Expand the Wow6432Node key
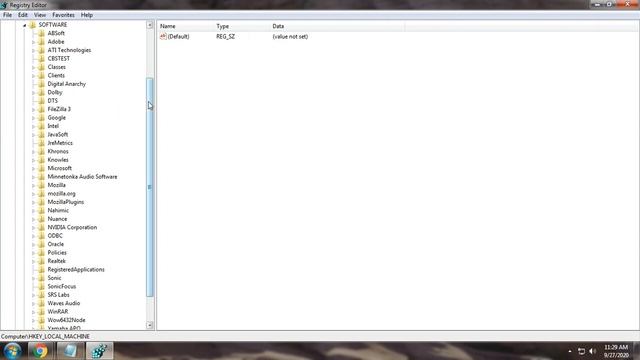This screenshot has width=640, height=360. [33, 320]
